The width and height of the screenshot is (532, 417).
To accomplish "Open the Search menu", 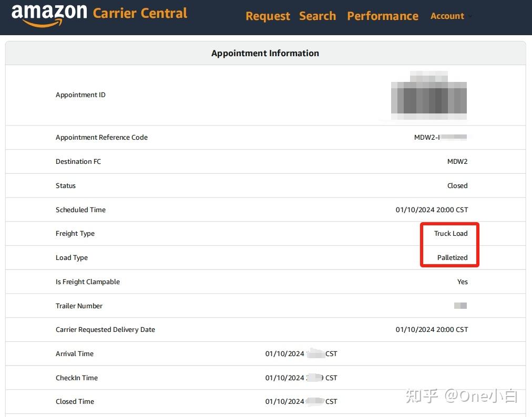I will pos(318,16).
